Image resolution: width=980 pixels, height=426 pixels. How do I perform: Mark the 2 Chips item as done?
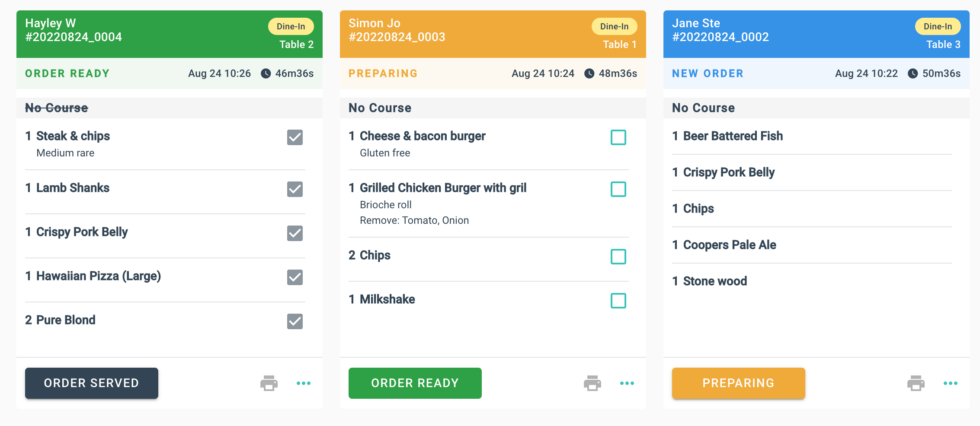(x=618, y=257)
